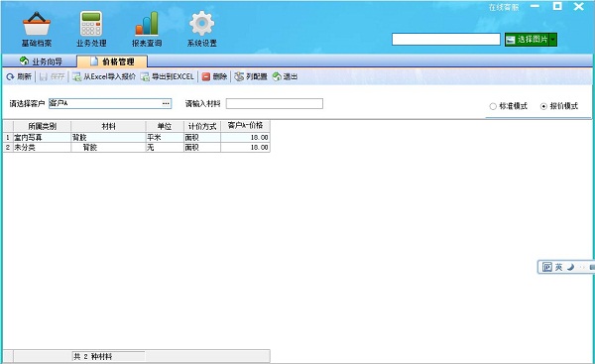The height and width of the screenshot is (364, 595).
Task: Maximize the application window
Action: 557,6
